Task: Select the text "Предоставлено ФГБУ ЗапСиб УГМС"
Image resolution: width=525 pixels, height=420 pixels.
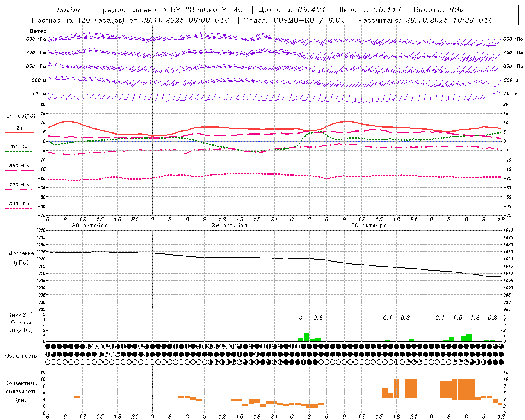Action: click(x=171, y=10)
